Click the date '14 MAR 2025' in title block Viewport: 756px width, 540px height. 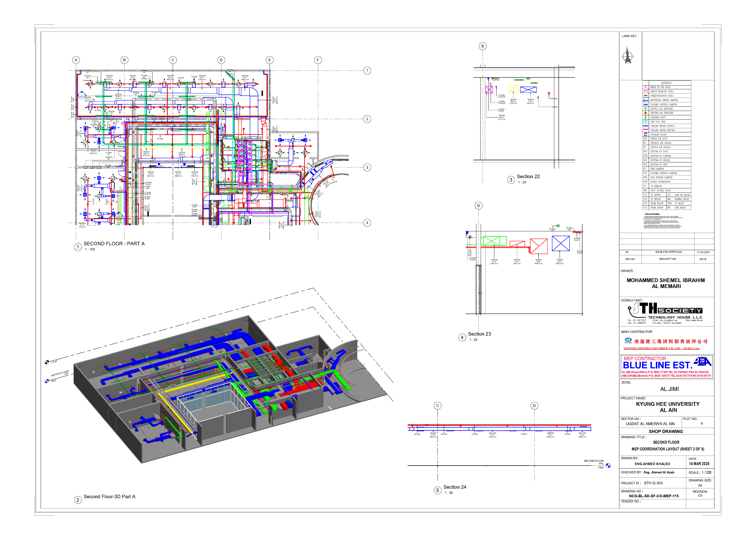[699, 464]
